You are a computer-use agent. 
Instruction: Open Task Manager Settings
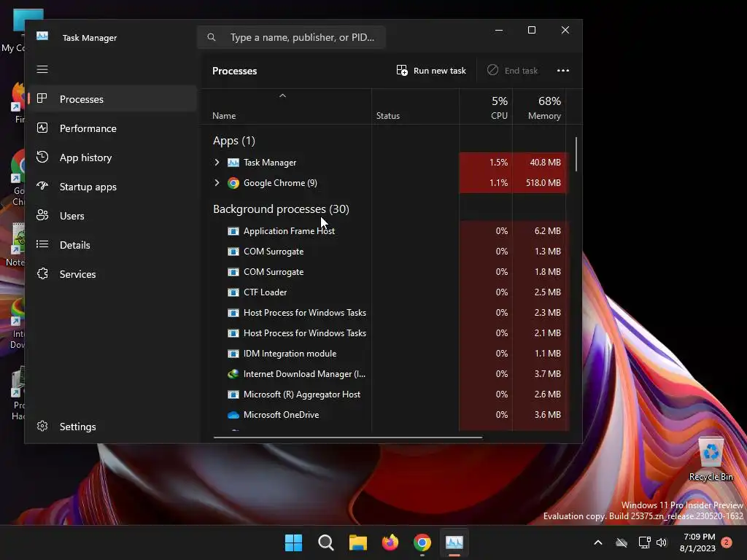[112, 426]
